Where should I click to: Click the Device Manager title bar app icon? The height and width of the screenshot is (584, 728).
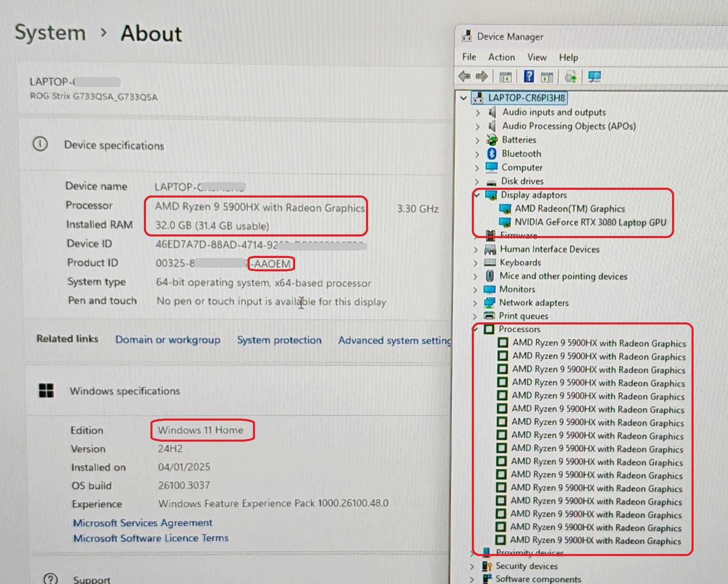[x=467, y=36]
